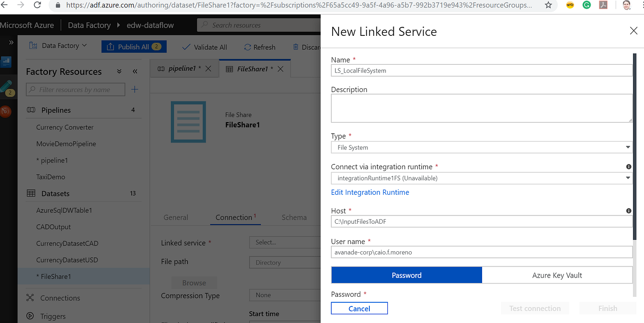
Task: Select the Password authentication option
Action: [406, 275]
